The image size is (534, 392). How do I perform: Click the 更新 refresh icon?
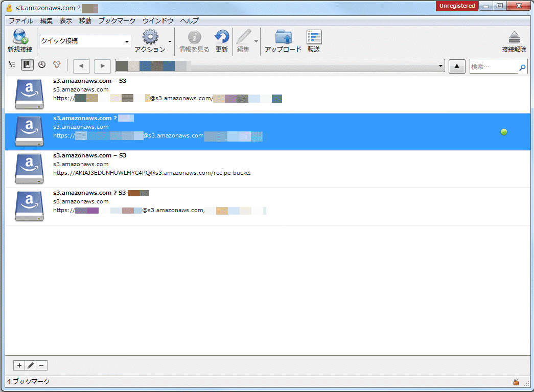coord(222,37)
